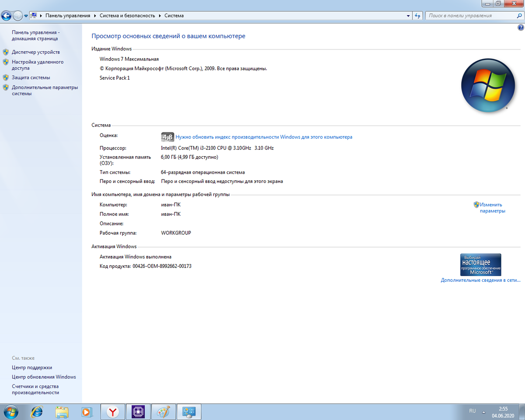Expand arrow after Панель управления breadcrumb

point(94,16)
